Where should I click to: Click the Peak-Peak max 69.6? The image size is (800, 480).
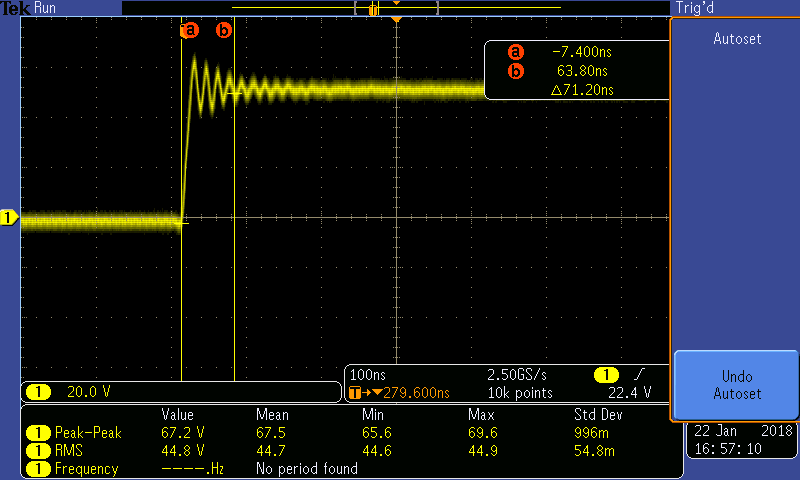point(483,433)
